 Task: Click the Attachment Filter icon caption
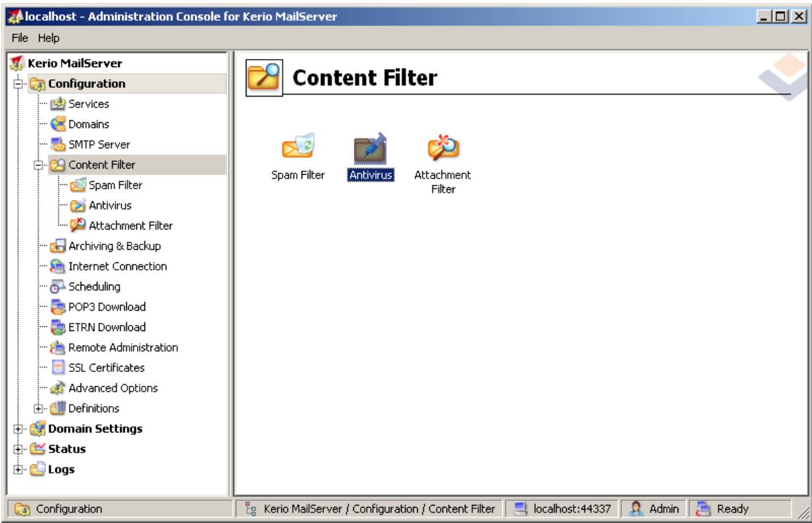443,182
